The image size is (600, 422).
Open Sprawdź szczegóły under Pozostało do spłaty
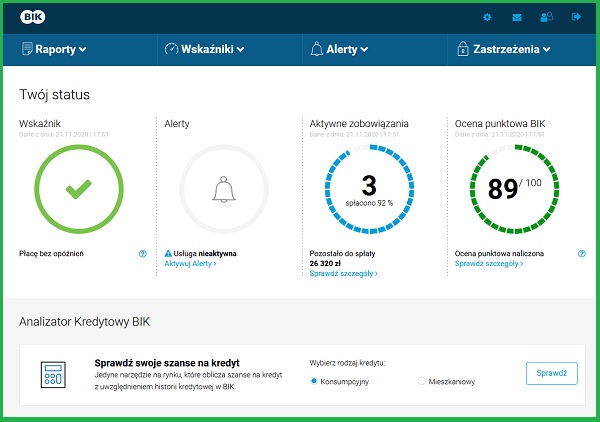point(343,273)
